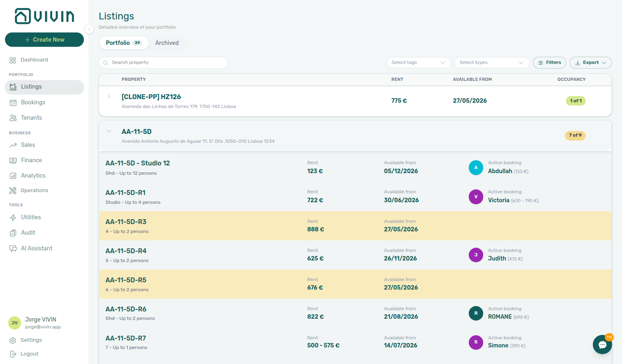Screen dimensions: 622x364
Task: Open Analytics in sidebar
Action: [x=44, y=176]
